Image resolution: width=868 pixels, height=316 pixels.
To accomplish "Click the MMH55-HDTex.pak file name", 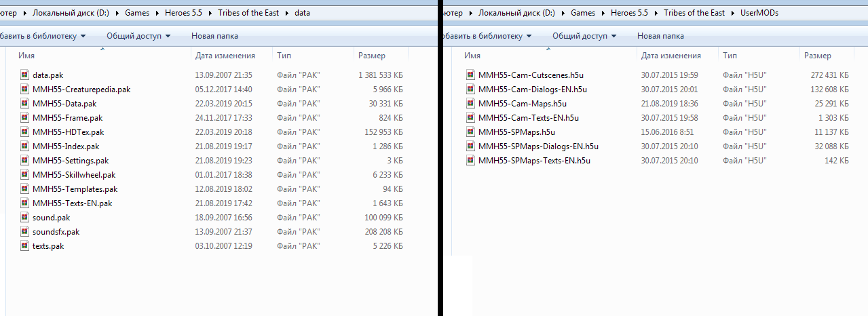I will 68,132.
